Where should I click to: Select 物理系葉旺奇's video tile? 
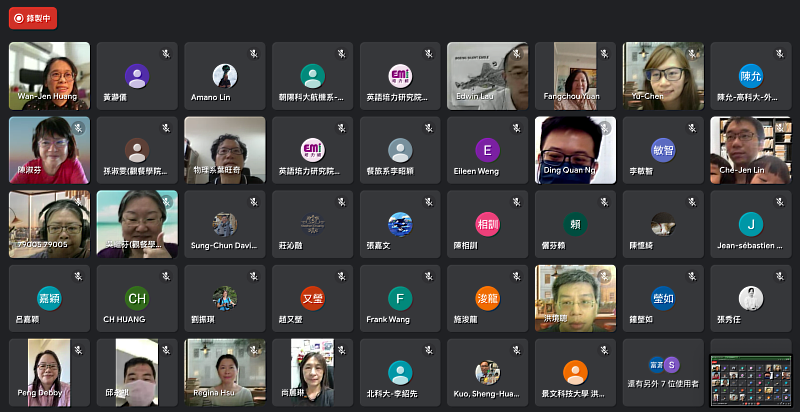(x=225, y=150)
